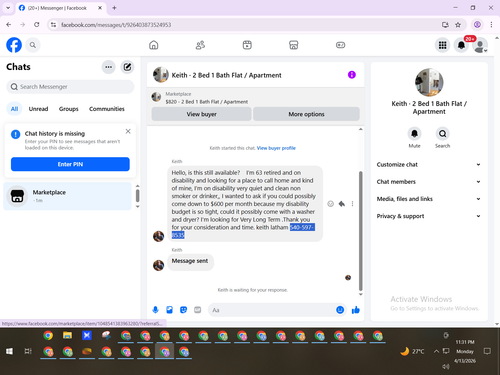This screenshot has height=375, width=500.
Task: Open the Reels video icon in top navigation
Action: 247,45
